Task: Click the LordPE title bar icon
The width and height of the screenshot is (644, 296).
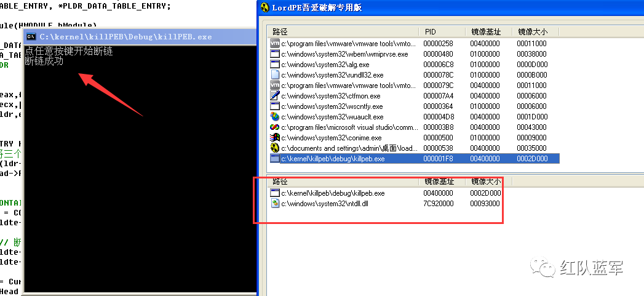Action: (x=265, y=7)
